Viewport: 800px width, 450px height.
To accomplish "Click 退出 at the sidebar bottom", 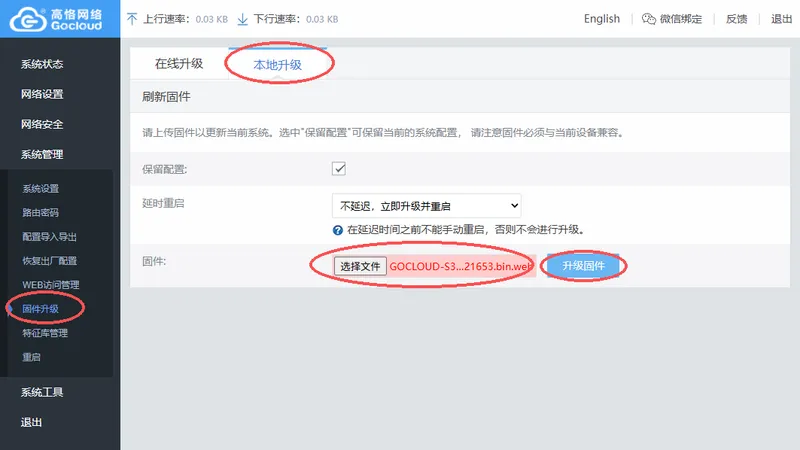I will point(31,422).
